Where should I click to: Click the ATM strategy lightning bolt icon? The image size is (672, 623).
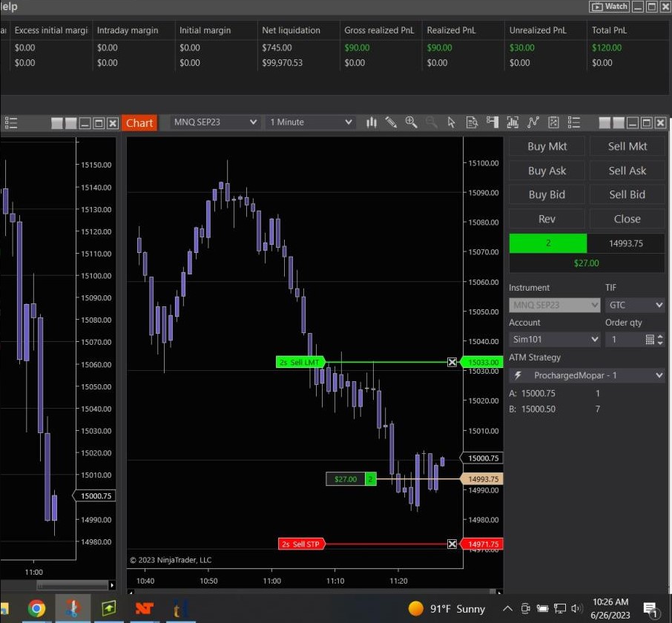518,376
